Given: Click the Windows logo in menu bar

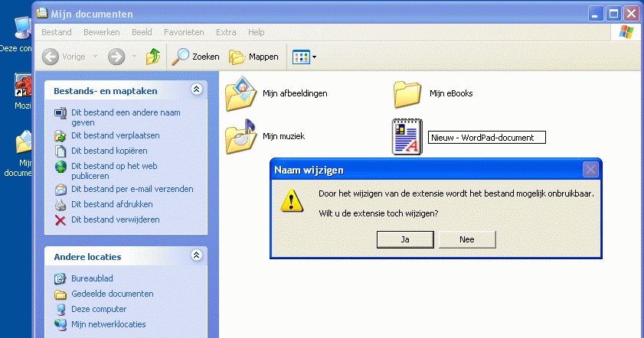Looking at the screenshot, I should point(626,32).
